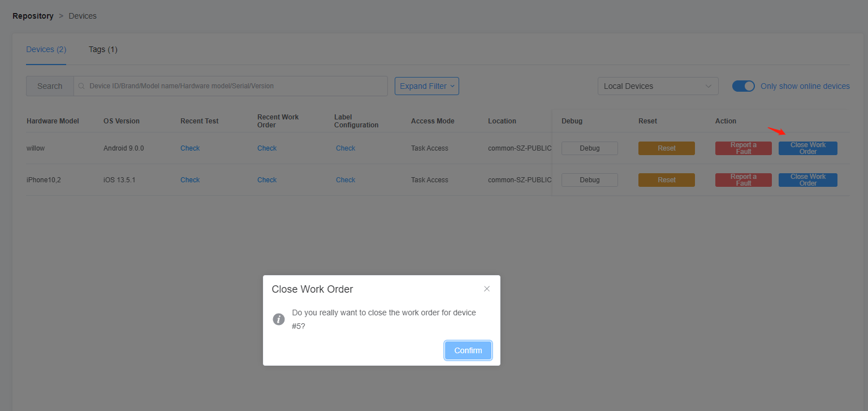This screenshot has width=868, height=411.
Task: Toggle Only show online devices switch
Action: (744, 86)
